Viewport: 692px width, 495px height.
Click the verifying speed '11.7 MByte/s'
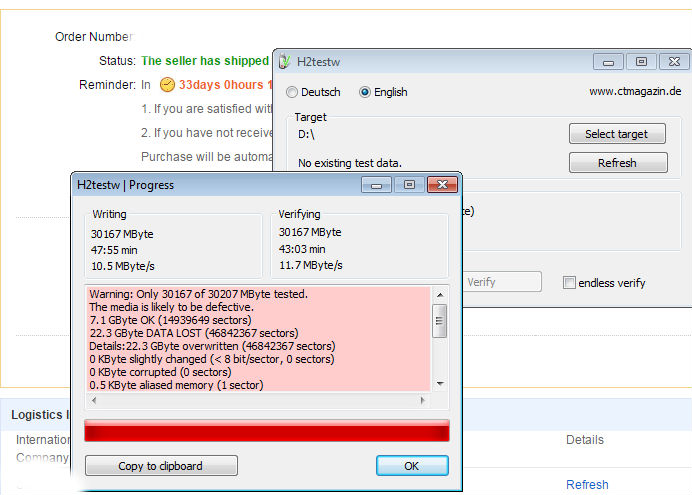(311, 265)
